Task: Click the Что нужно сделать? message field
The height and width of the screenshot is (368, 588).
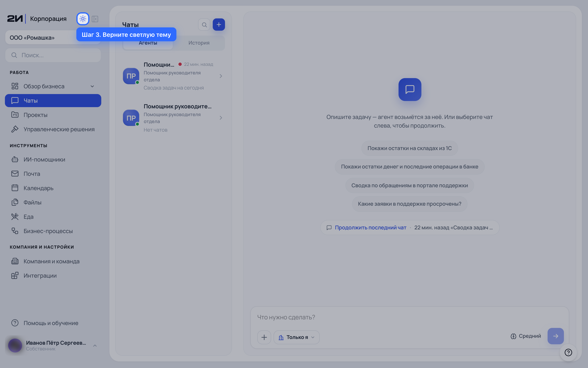Action: click(x=409, y=317)
